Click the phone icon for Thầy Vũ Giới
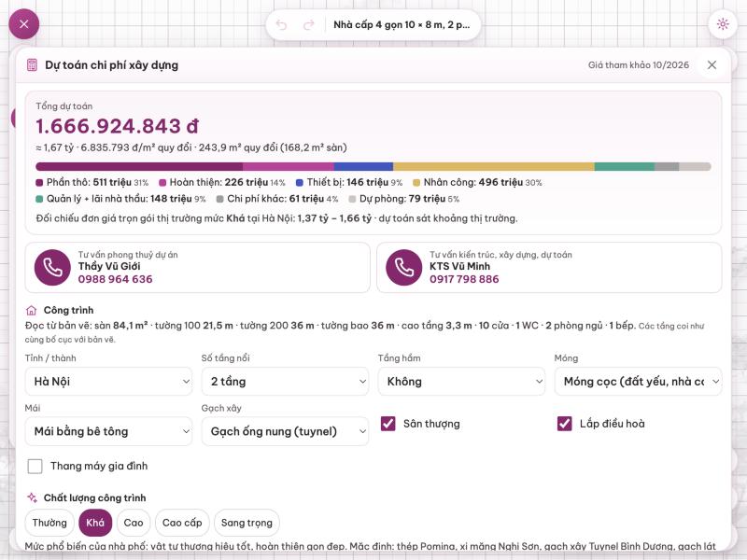The image size is (747, 560). pos(52,267)
